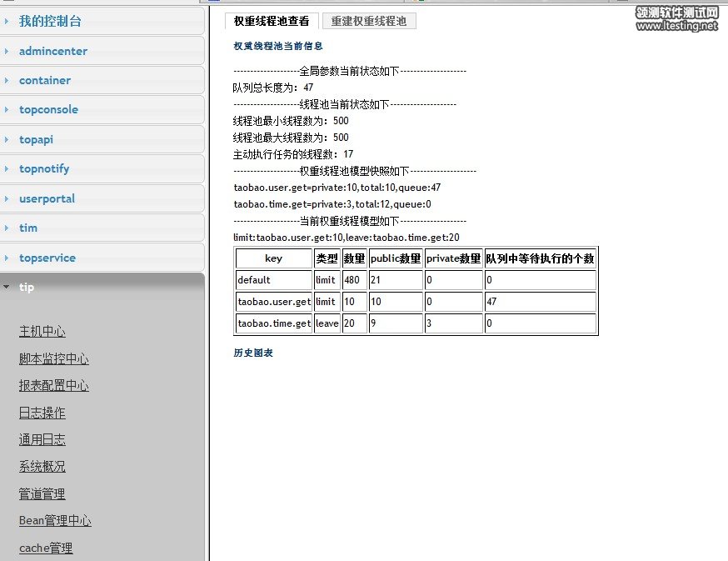Open the topconsole sidebar section
Image resolution: width=728 pixels, height=561 pixels.
pyautogui.click(x=48, y=110)
